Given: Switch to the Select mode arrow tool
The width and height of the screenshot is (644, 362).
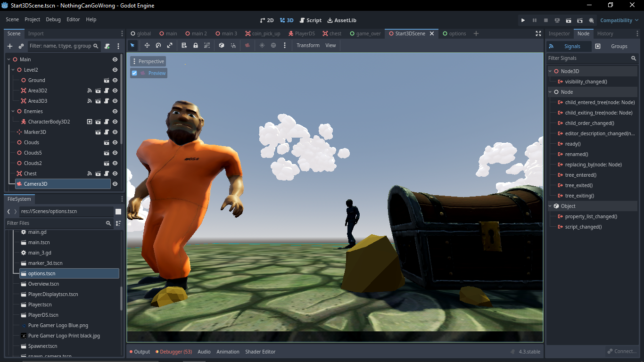Looking at the screenshot, I should pos(132,45).
